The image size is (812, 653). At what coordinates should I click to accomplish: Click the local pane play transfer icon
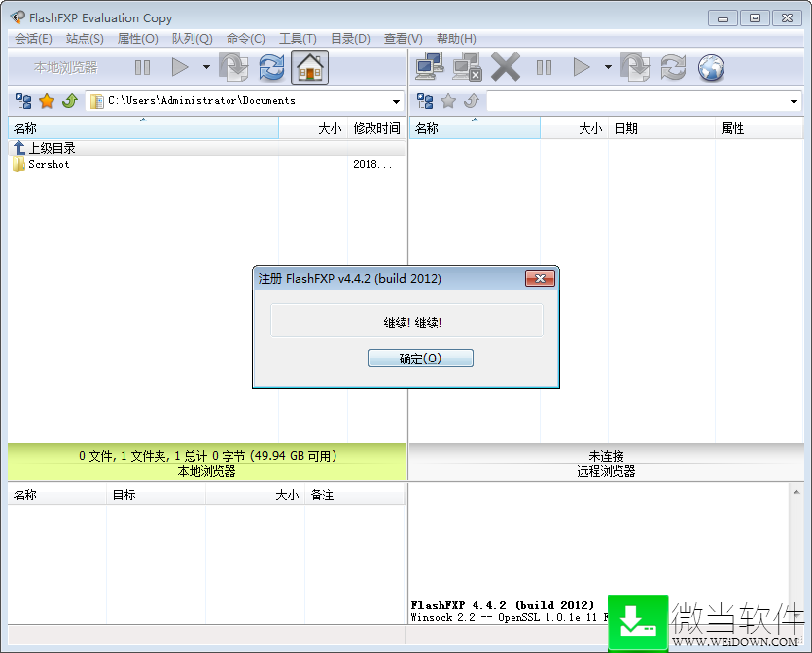180,67
